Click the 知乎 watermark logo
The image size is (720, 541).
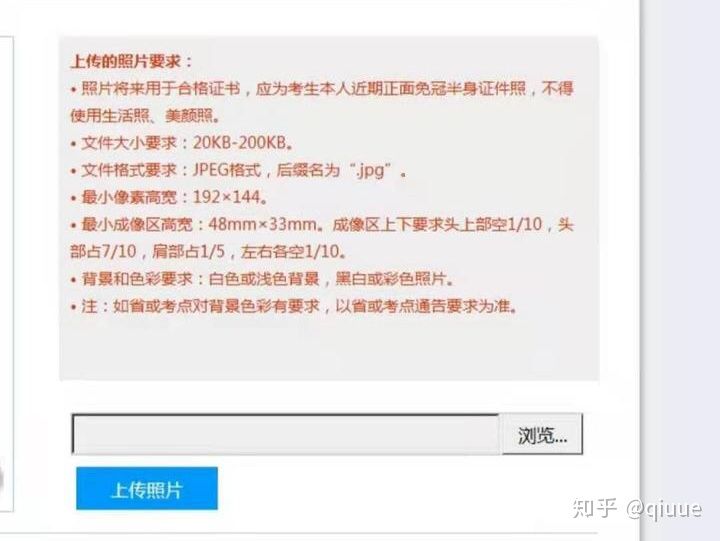(594, 507)
